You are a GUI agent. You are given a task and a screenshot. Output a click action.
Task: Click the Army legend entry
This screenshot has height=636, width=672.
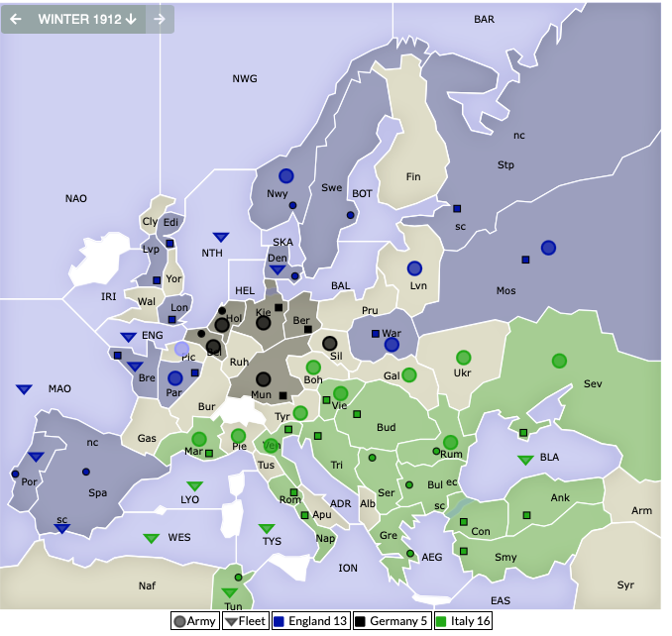(195, 621)
